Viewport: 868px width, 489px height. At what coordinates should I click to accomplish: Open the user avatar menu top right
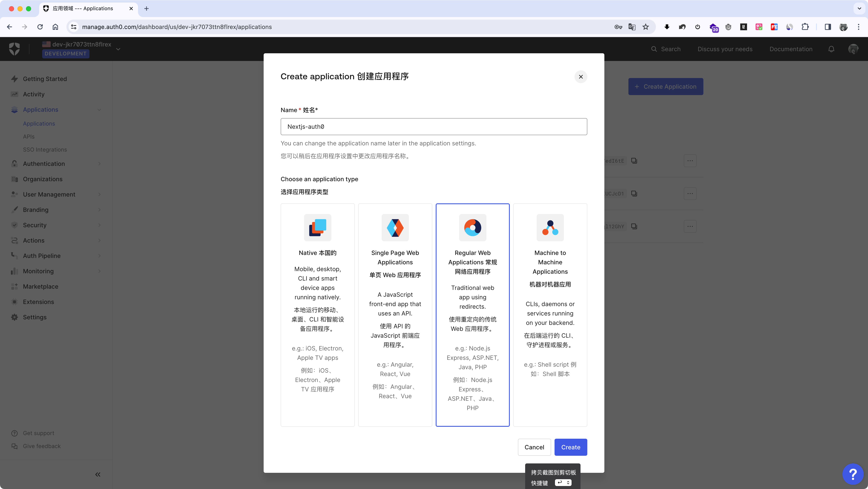854,49
